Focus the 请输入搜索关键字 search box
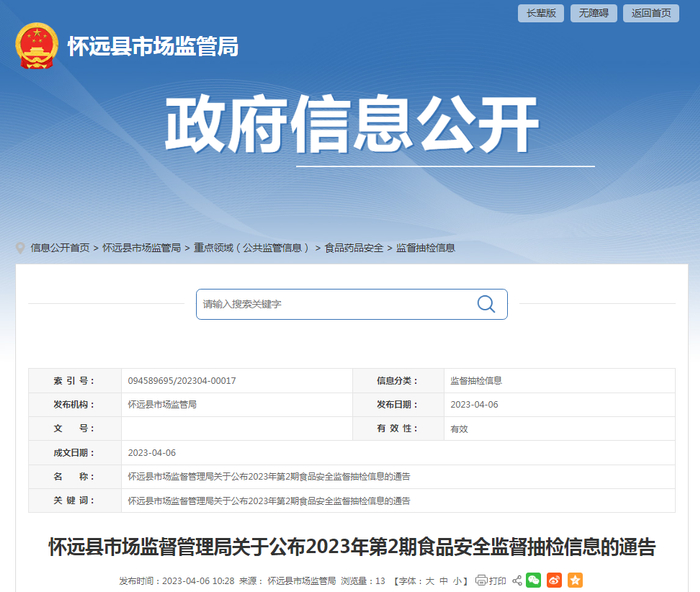This screenshot has width=700, height=592. [x=352, y=304]
